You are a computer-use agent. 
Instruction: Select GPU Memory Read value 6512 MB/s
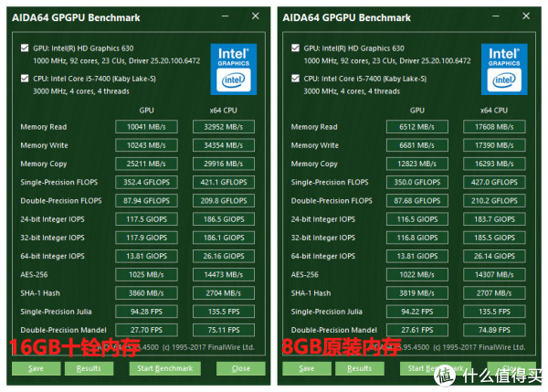tap(417, 127)
